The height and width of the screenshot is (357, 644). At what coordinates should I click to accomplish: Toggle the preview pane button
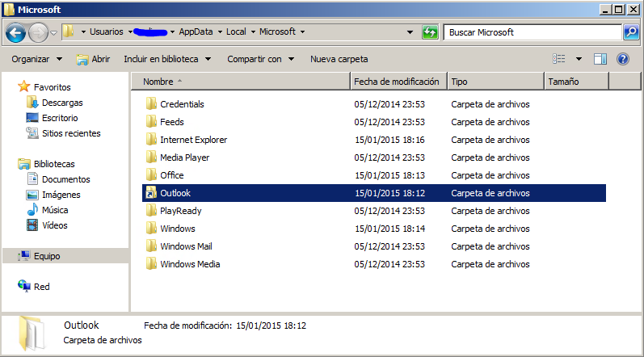point(600,59)
